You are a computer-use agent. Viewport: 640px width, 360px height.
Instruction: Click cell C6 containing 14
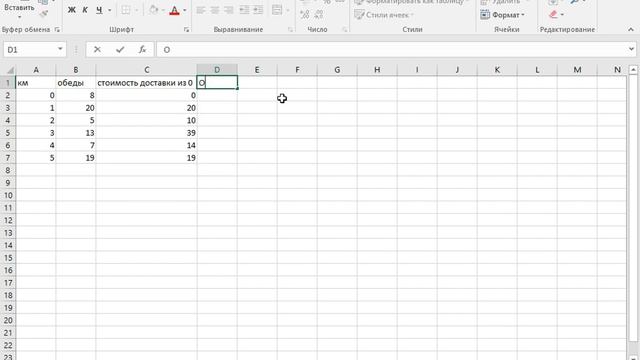[147, 145]
